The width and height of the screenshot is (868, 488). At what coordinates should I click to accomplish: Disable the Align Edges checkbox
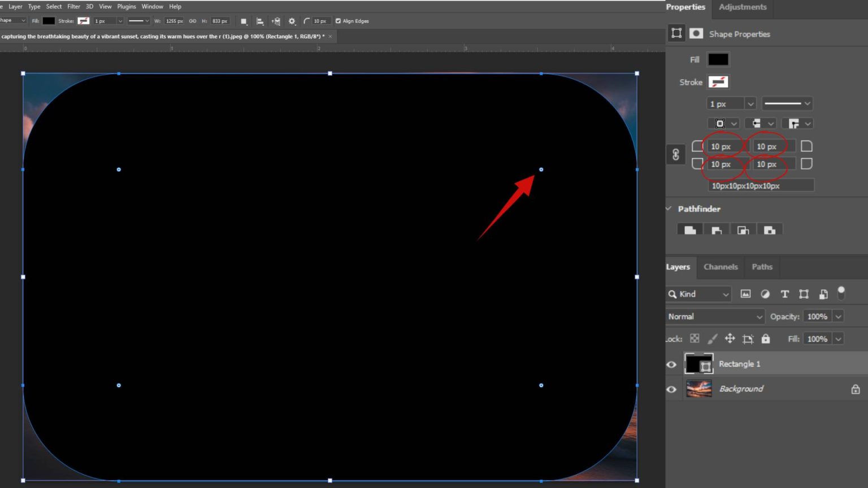click(x=338, y=20)
